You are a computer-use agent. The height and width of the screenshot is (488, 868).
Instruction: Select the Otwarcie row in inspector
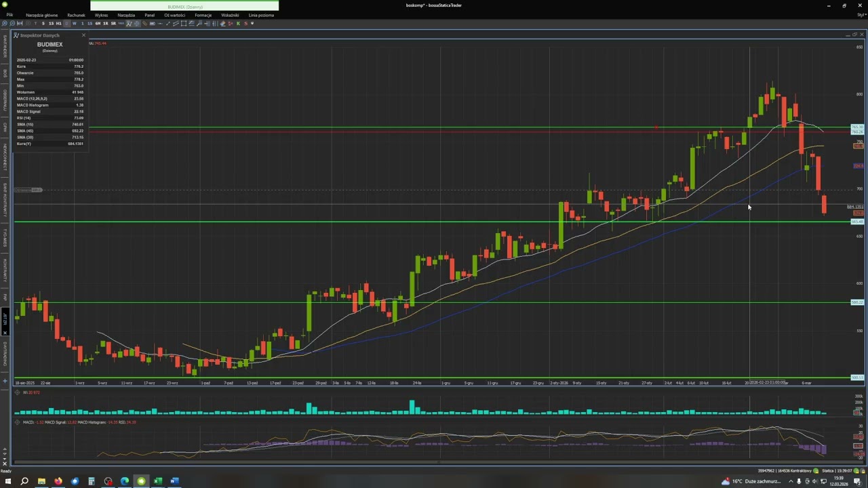click(50, 73)
